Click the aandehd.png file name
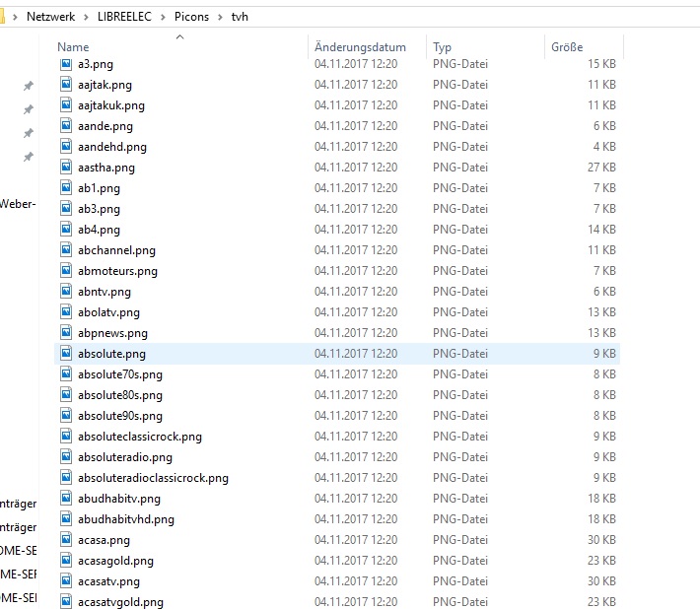The image size is (700, 609). point(112,147)
